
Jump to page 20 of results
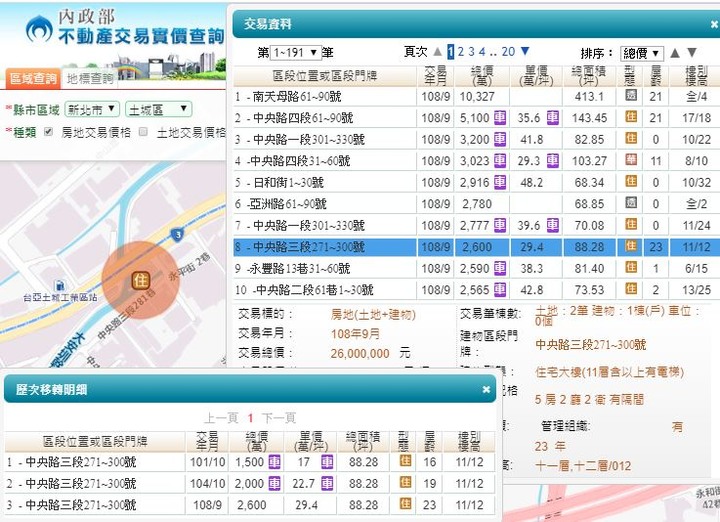[508, 52]
